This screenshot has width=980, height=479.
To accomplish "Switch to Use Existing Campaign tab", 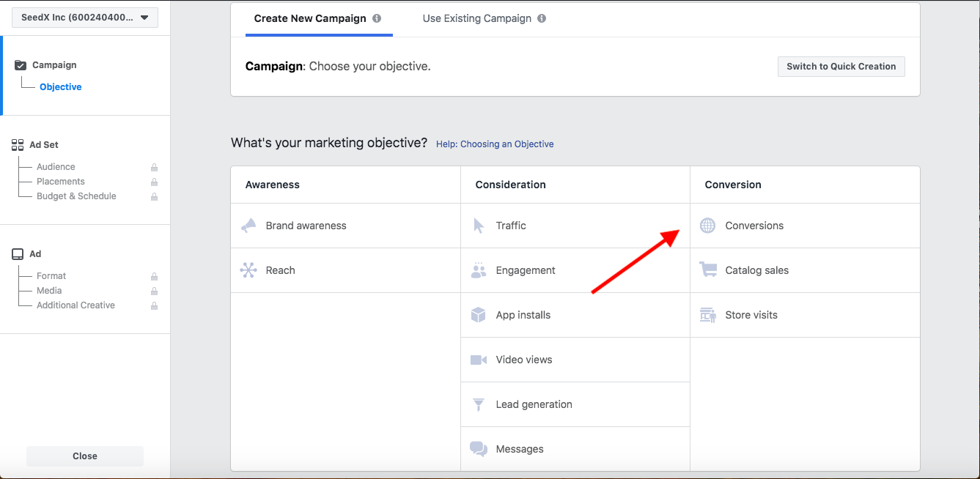I will [x=476, y=18].
